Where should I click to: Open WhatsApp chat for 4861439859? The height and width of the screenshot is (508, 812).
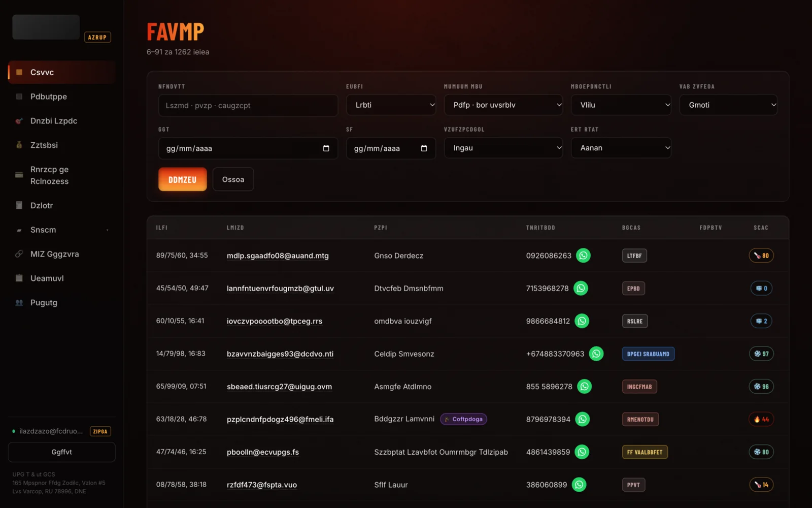point(582,452)
